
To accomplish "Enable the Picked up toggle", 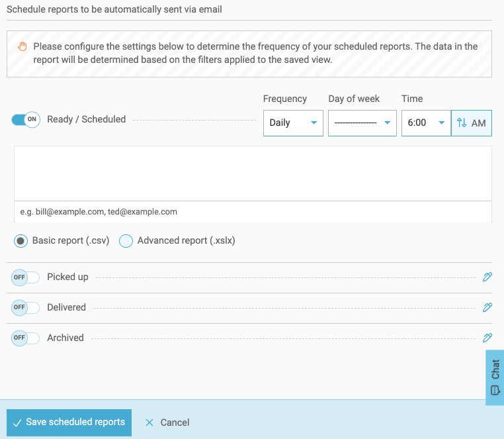I will (x=26, y=277).
